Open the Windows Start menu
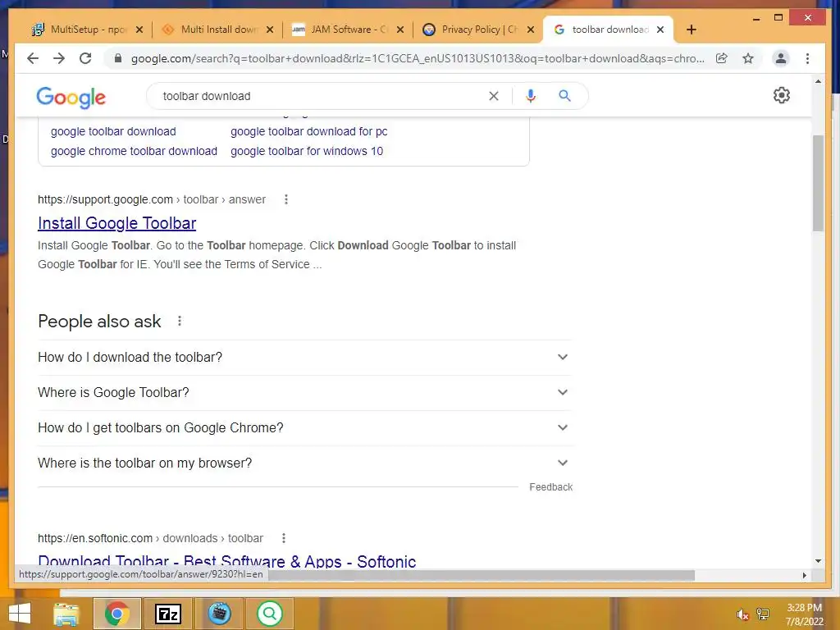 (x=20, y=614)
